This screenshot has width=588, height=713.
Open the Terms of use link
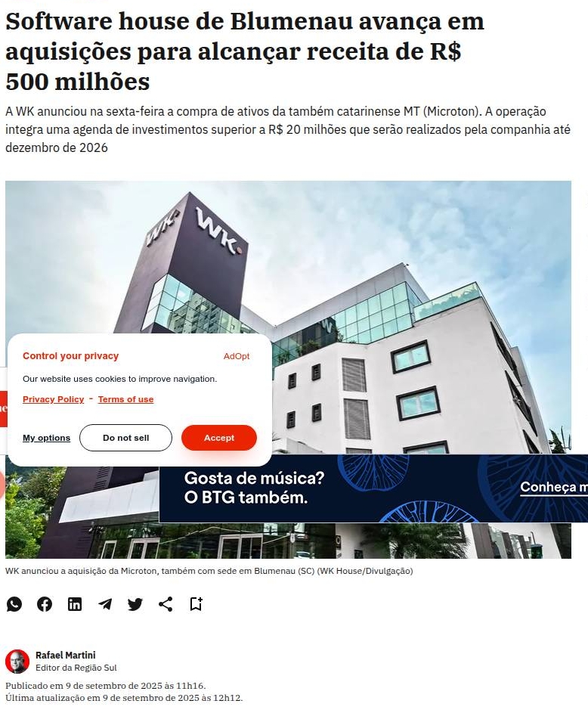tap(126, 399)
